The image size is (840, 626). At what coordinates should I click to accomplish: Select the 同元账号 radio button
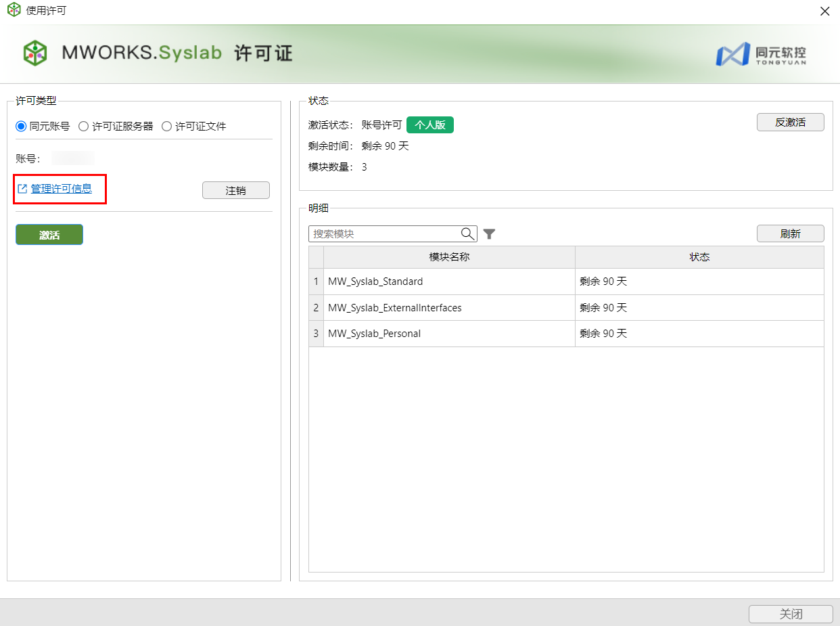click(21, 126)
